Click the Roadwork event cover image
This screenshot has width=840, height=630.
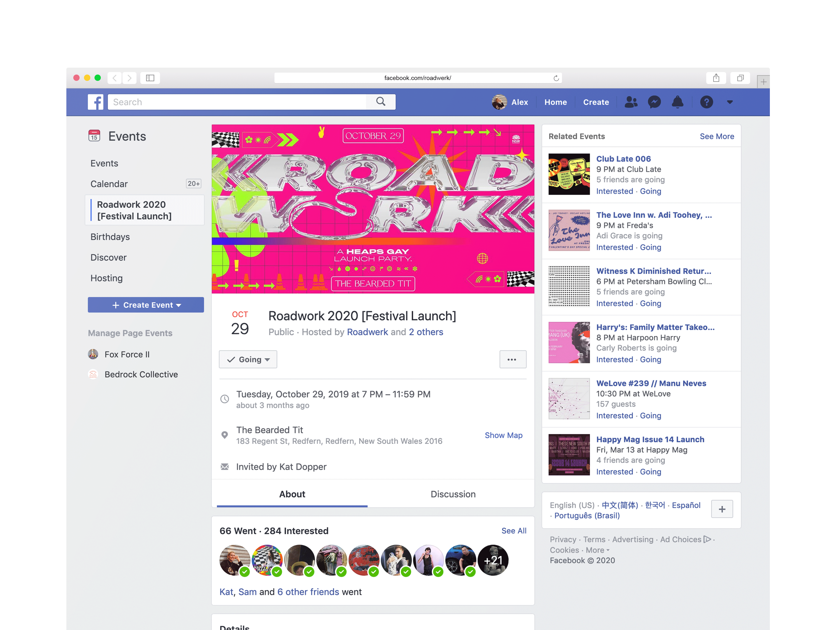(x=373, y=209)
